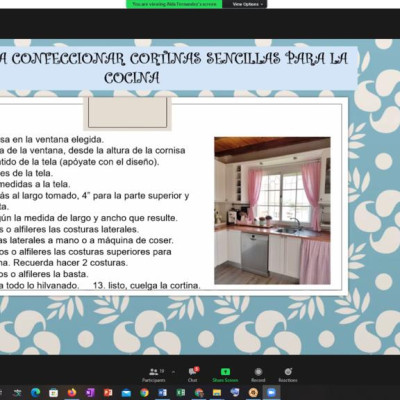Open the Participants panel in Zoom
The image size is (400, 400).
[154, 375]
